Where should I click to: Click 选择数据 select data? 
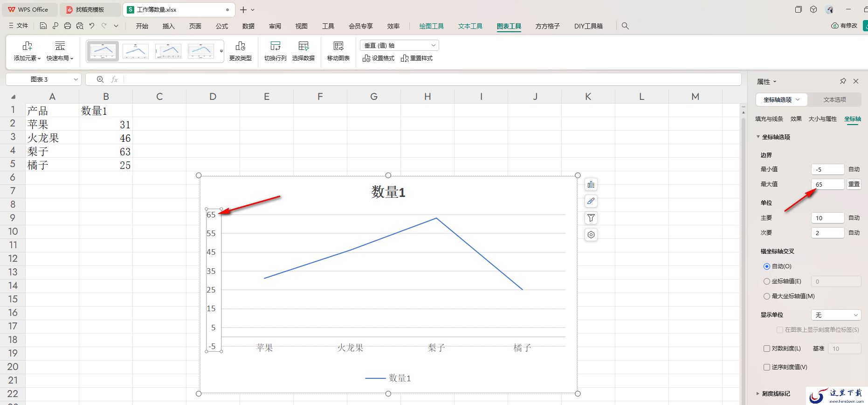point(303,51)
